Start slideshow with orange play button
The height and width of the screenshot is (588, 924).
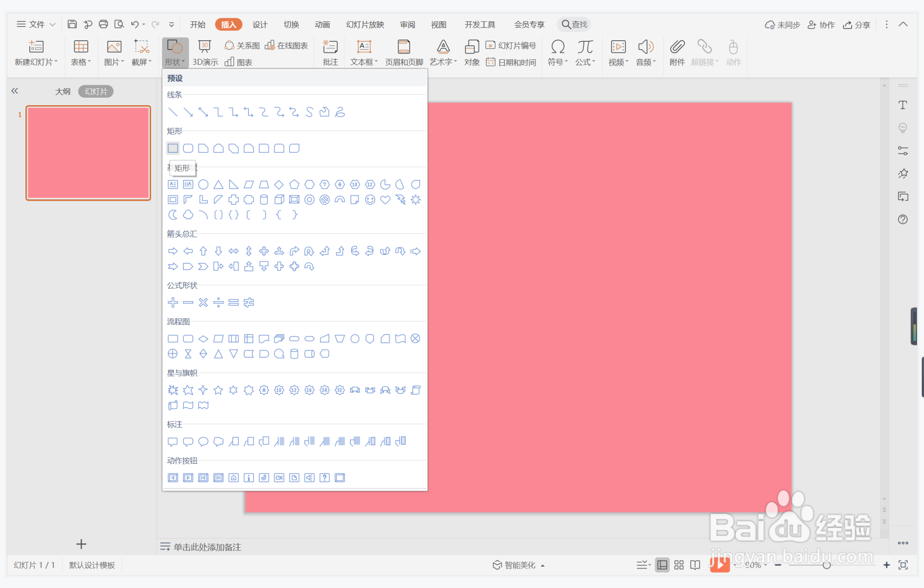tap(720, 565)
